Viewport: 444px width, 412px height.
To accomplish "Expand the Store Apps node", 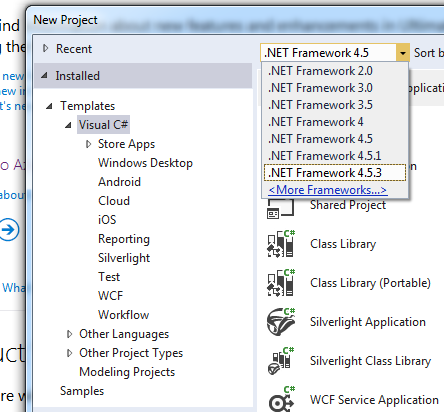I will (x=88, y=144).
